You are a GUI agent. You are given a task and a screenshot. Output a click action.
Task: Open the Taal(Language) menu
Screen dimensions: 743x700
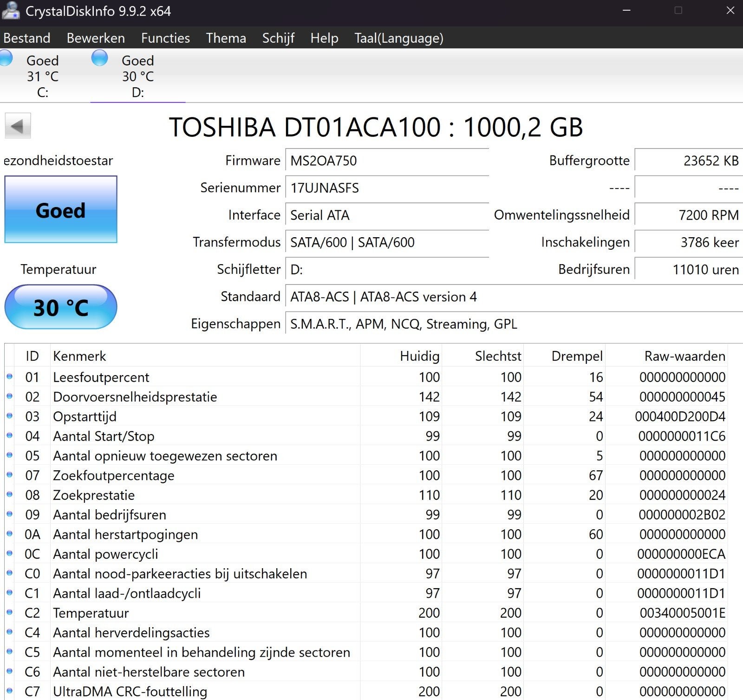[x=399, y=38]
